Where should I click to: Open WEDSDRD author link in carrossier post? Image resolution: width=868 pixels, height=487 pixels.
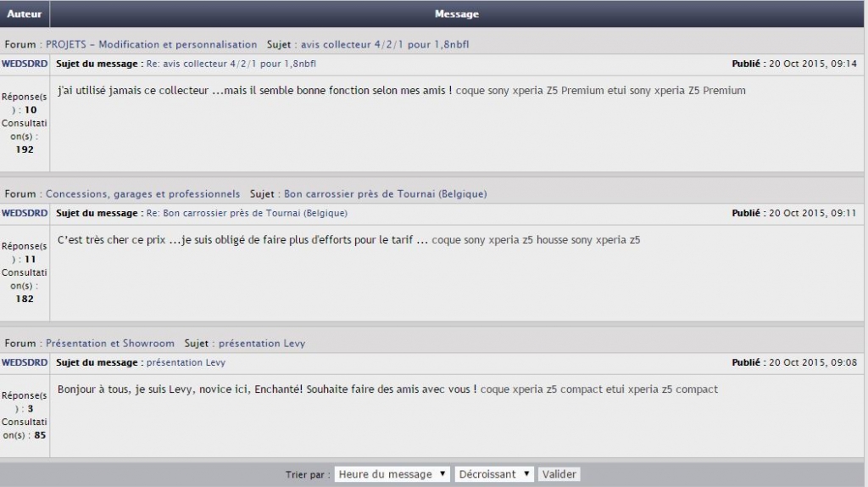pyautogui.click(x=25, y=213)
